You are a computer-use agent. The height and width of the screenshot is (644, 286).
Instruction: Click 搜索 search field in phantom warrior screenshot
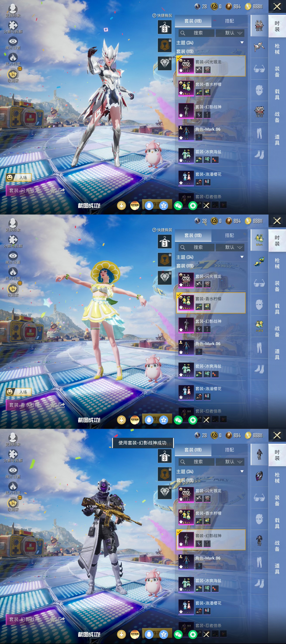(196, 462)
